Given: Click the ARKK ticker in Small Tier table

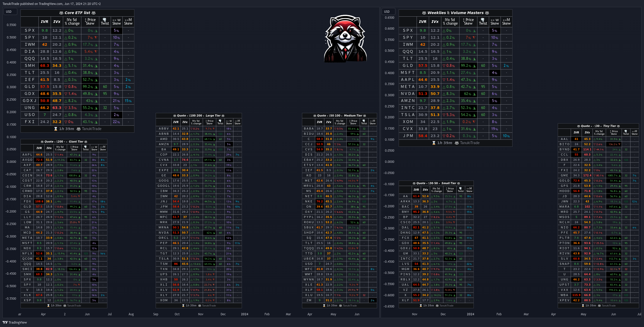Looking at the screenshot, I should [x=405, y=201].
